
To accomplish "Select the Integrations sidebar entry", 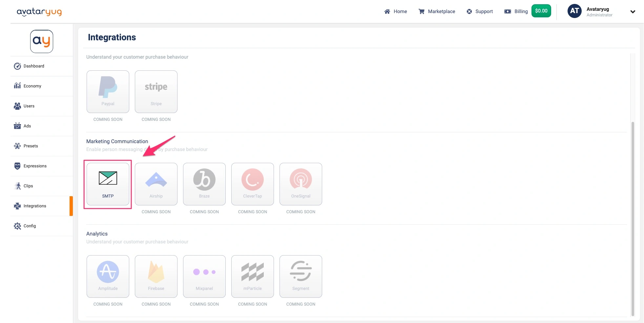I will pos(34,206).
